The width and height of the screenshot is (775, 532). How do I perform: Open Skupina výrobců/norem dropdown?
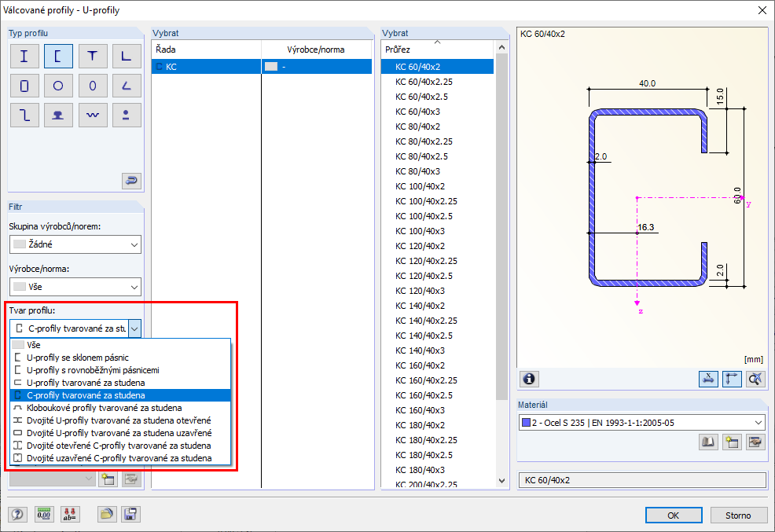pos(75,244)
